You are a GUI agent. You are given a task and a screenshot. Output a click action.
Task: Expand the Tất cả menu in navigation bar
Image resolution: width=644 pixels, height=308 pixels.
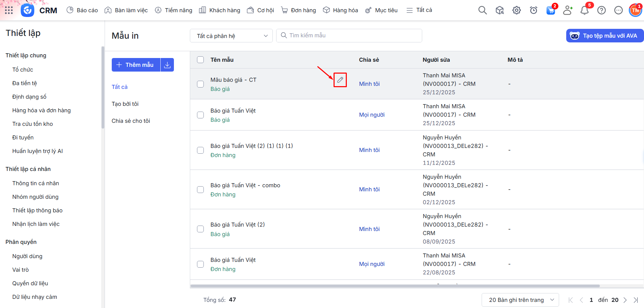coord(419,10)
